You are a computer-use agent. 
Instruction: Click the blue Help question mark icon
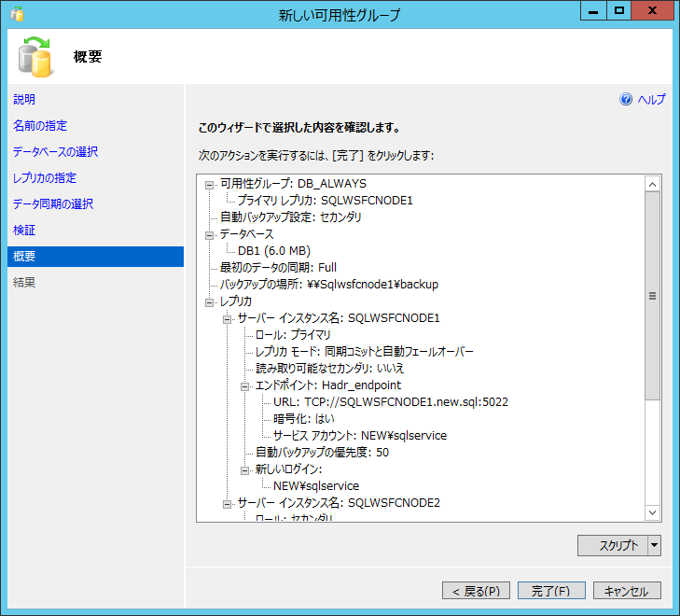(x=626, y=100)
